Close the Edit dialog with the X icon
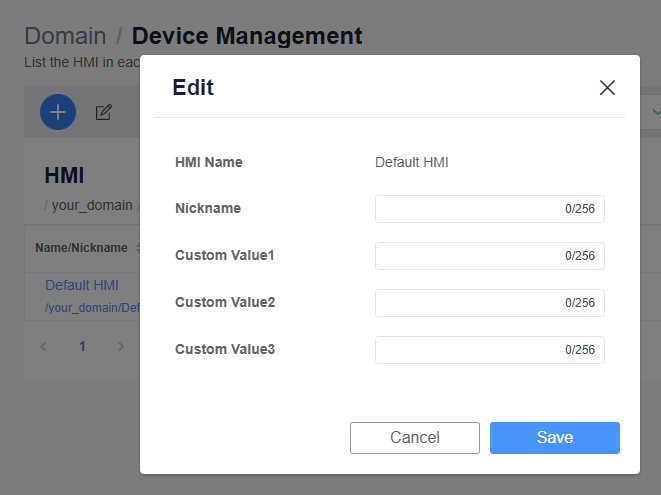The height and width of the screenshot is (495, 661). click(x=607, y=88)
